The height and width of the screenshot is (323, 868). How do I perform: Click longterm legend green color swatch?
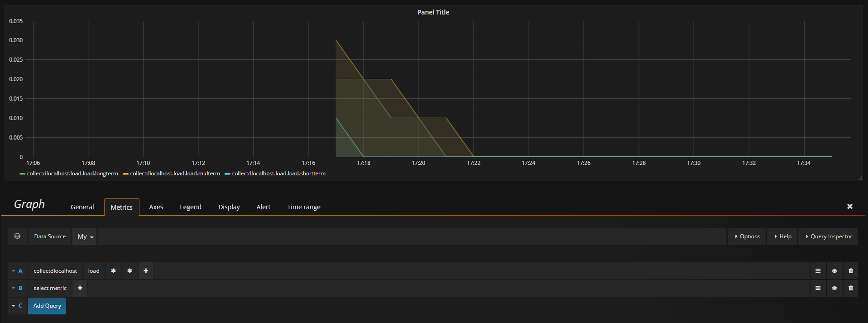click(22, 174)
